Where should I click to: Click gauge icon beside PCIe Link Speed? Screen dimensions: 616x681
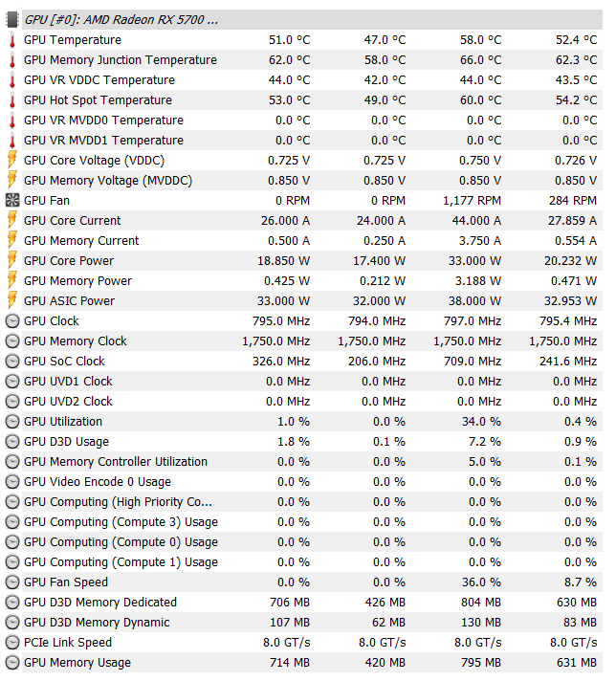[12, 643]
